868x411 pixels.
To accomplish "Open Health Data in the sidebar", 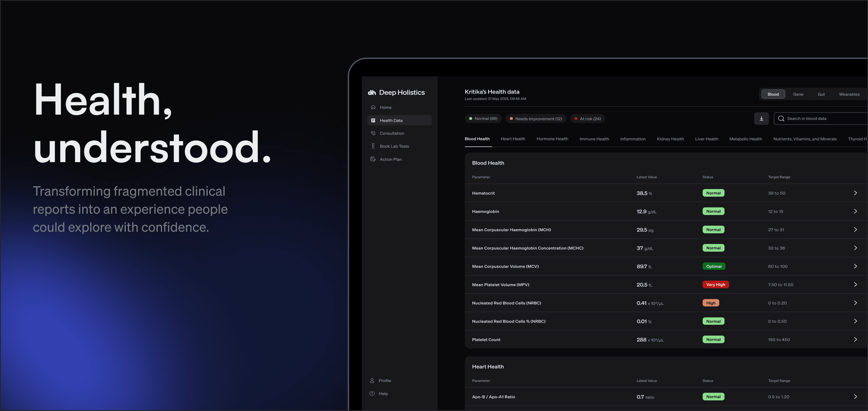I will [x=400, y=120].
